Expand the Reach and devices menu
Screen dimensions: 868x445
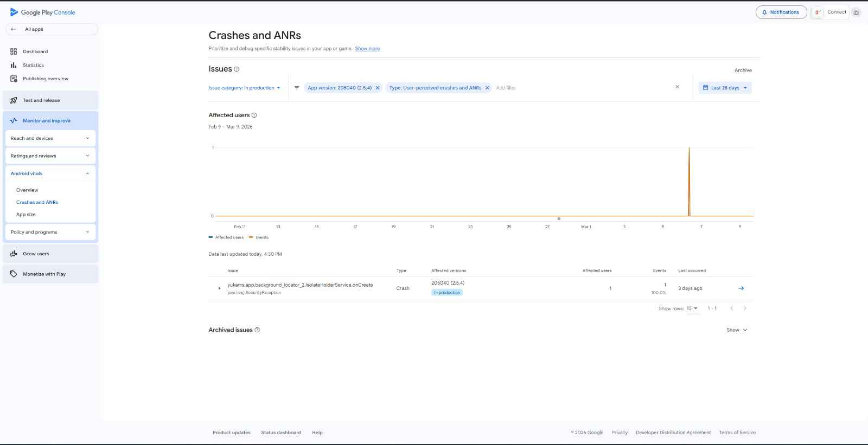coord(50,138)
